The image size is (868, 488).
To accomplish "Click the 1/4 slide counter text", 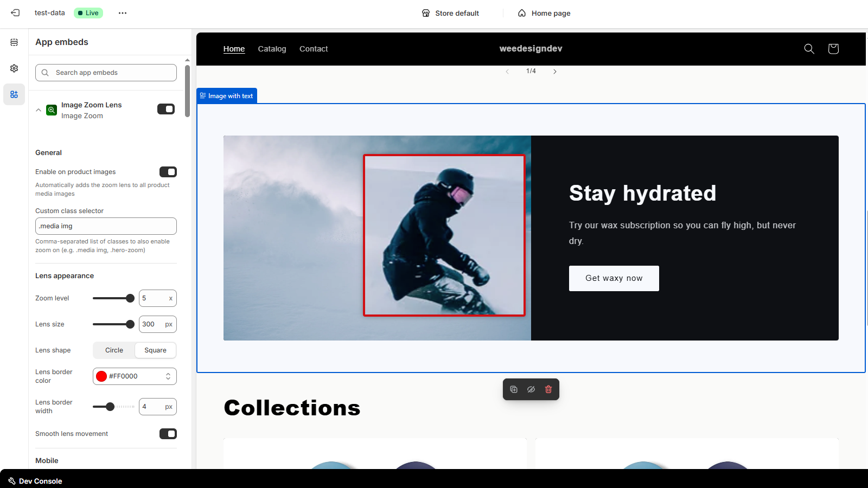I will click(531, 72).
